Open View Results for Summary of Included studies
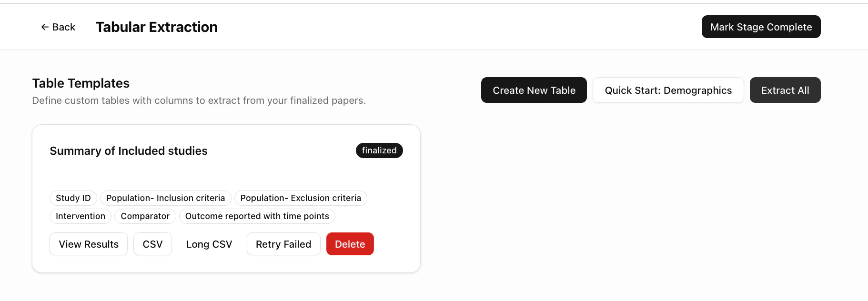This screenshot has width=868, height=301. [88, 244]
